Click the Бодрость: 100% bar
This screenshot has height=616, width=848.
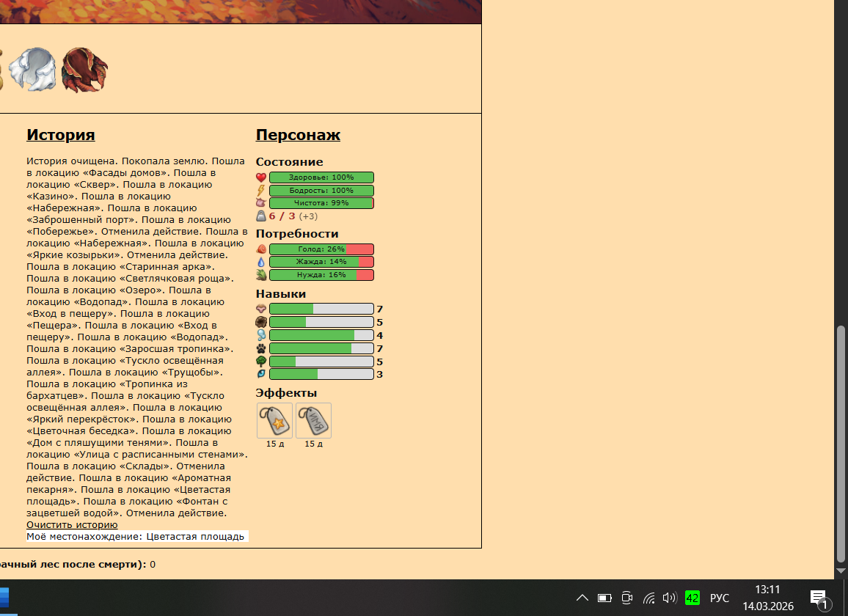[321, 191]
